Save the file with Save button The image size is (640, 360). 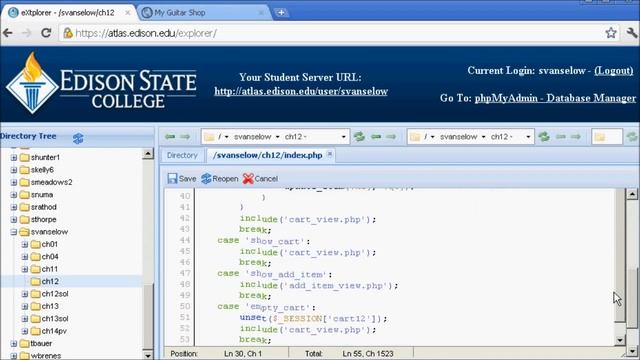(182, 179)
